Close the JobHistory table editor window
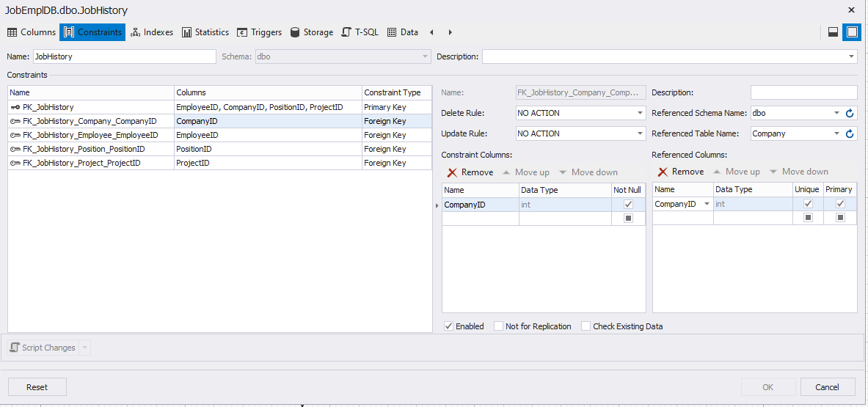Viewport: 868px width, 407px height. click(851, 10)
